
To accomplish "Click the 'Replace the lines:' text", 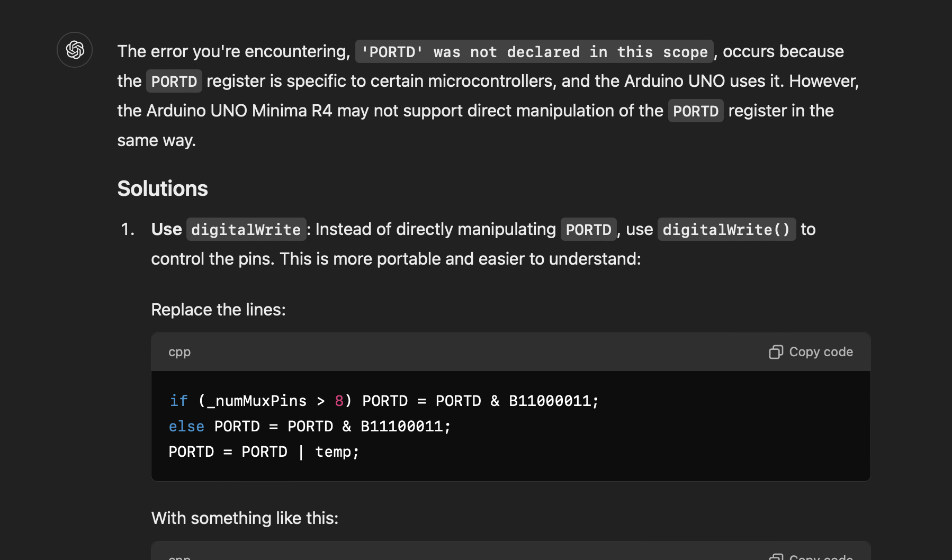I will click(218, 310).
